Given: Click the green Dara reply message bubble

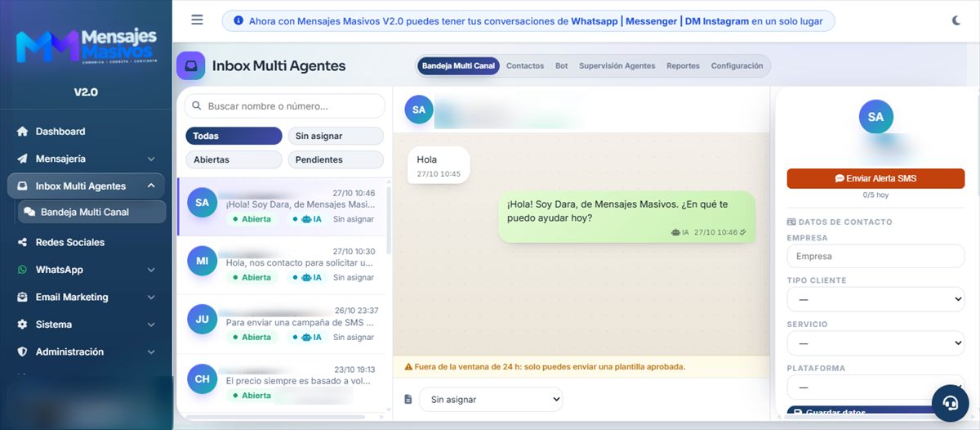Looking at the screenshot, I should point(626,217).
